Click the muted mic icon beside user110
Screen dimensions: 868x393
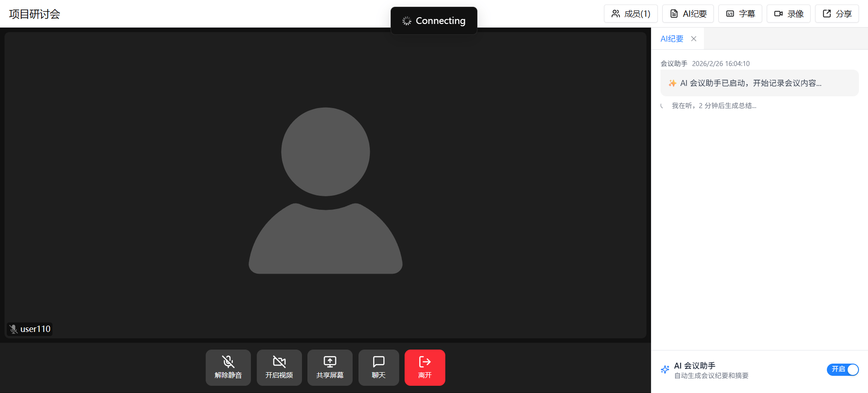14,329
